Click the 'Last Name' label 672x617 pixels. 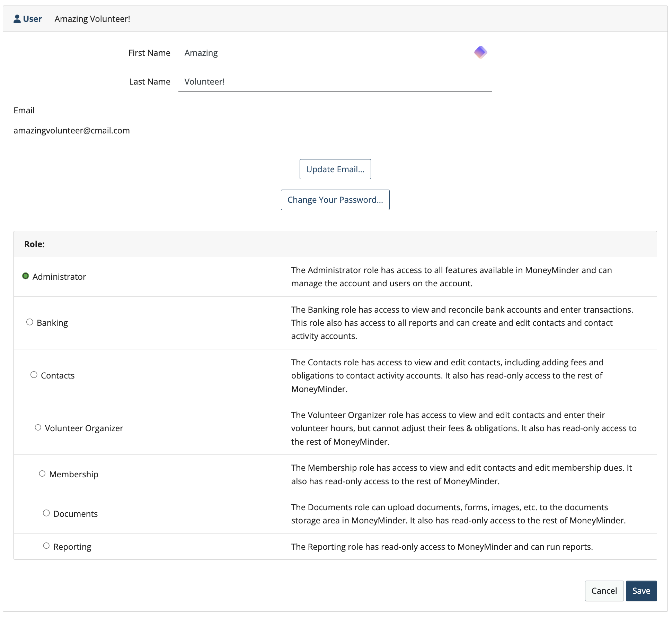tap(150, 81)
